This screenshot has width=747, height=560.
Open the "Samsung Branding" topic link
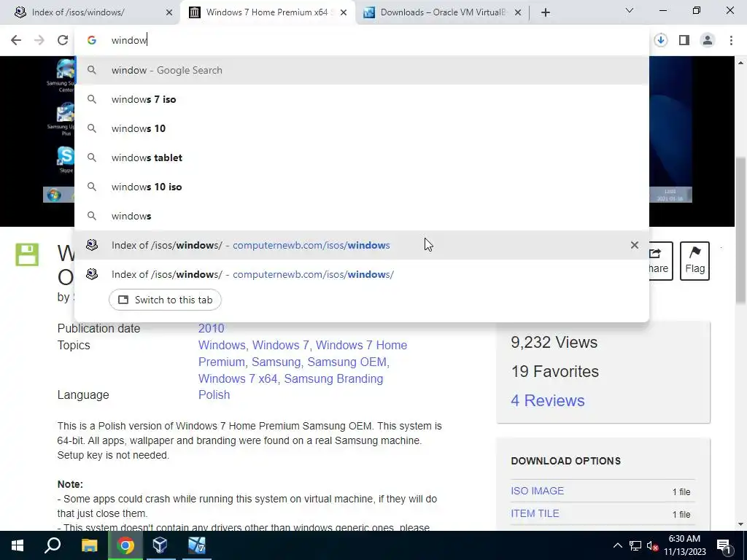tap(333, 378)
